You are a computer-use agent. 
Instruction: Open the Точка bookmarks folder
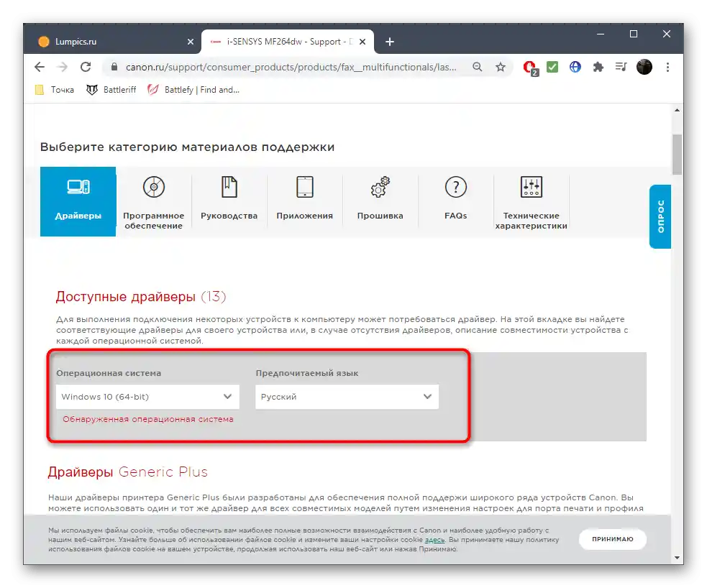tap(55, 90)
